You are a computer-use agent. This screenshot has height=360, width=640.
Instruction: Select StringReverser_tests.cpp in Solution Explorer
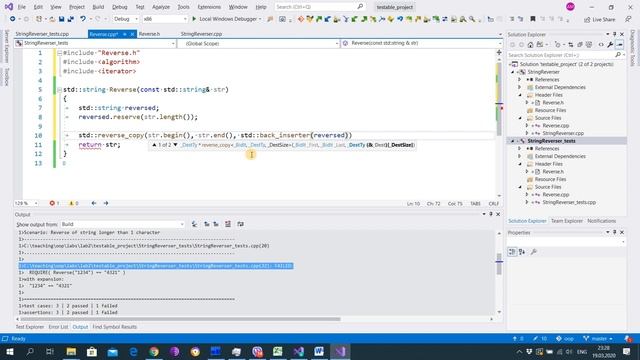click(569, 202)
